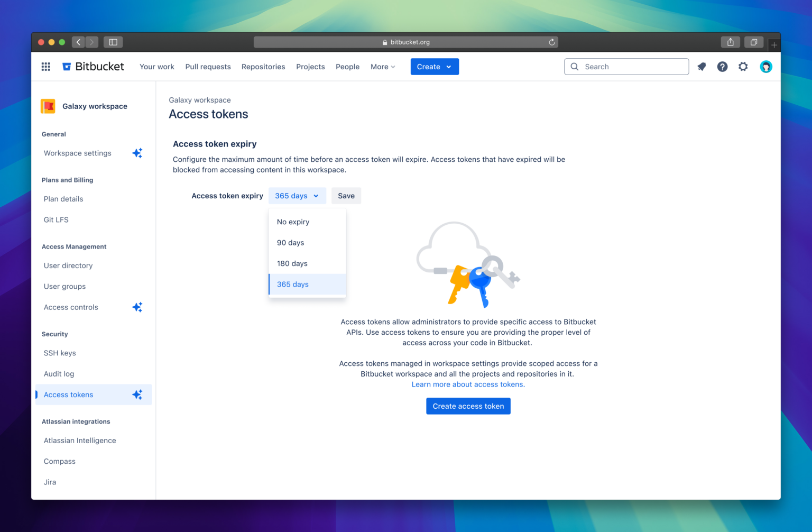Click the Create access token button

tap(468, 406)
